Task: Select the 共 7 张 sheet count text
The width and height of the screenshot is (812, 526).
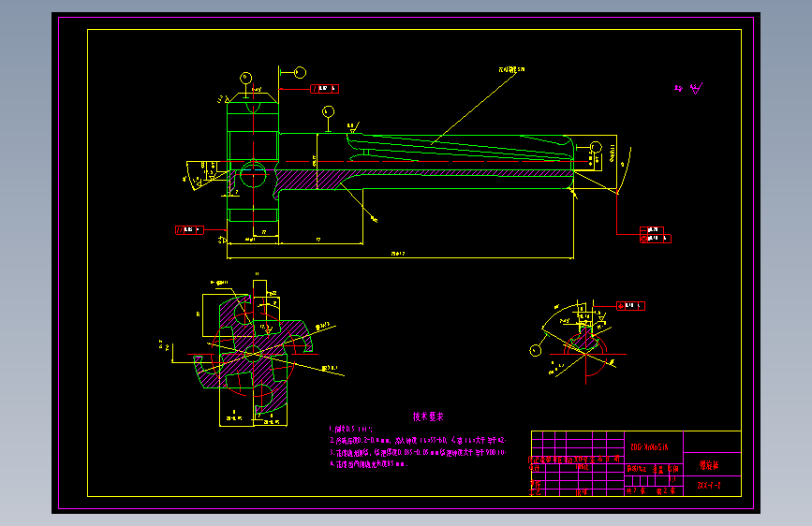Action: pyautogui.click(x=636, y=490)
